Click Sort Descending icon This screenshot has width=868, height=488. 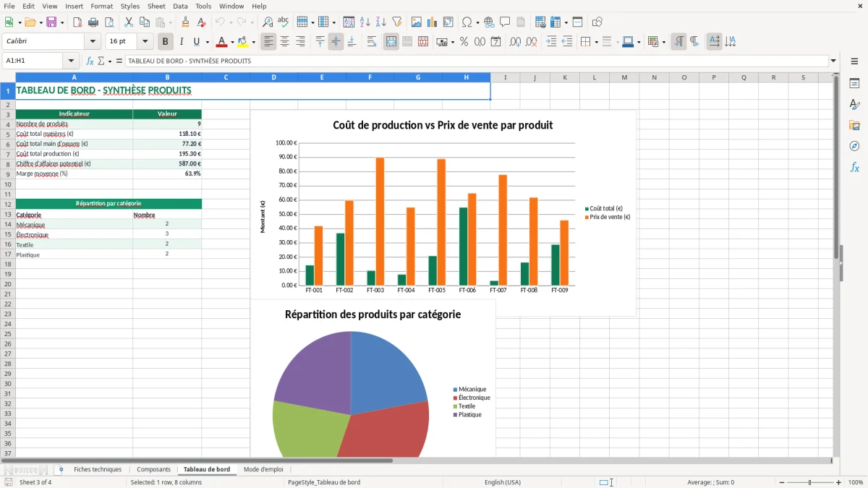click(x=381, y=22)
